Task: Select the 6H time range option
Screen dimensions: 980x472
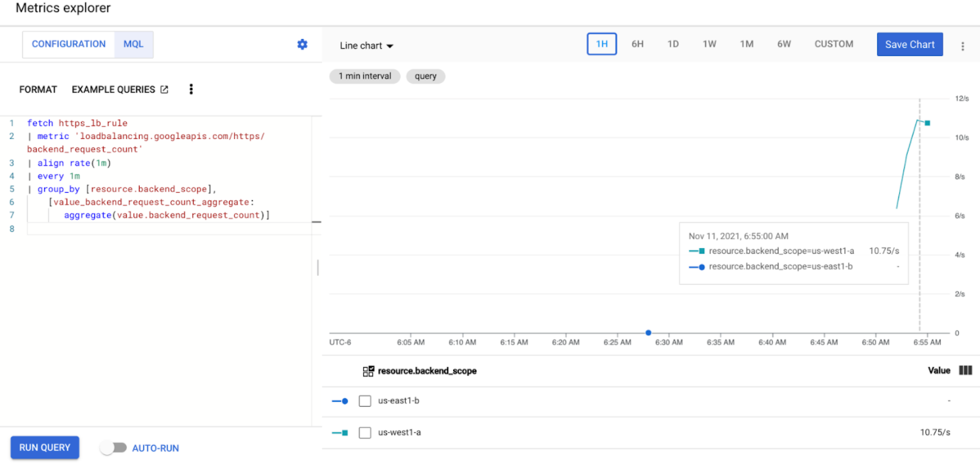Action: pos(637,43)
